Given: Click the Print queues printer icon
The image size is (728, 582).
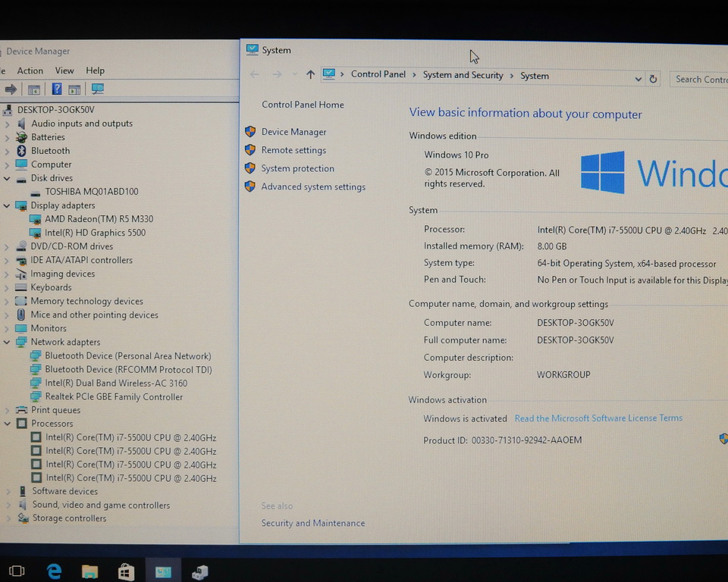Looking at the screenshot, I should pos(21,410).
